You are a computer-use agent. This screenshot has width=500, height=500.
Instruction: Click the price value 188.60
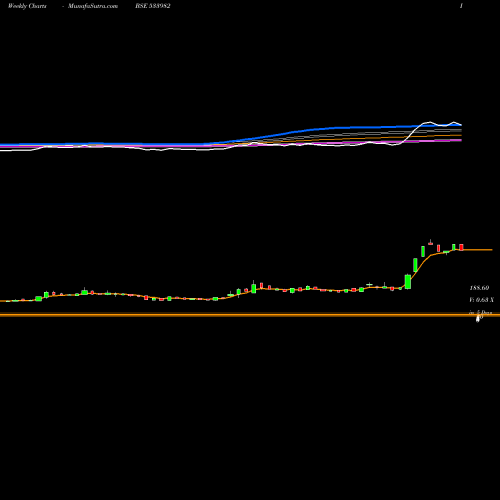479,288
